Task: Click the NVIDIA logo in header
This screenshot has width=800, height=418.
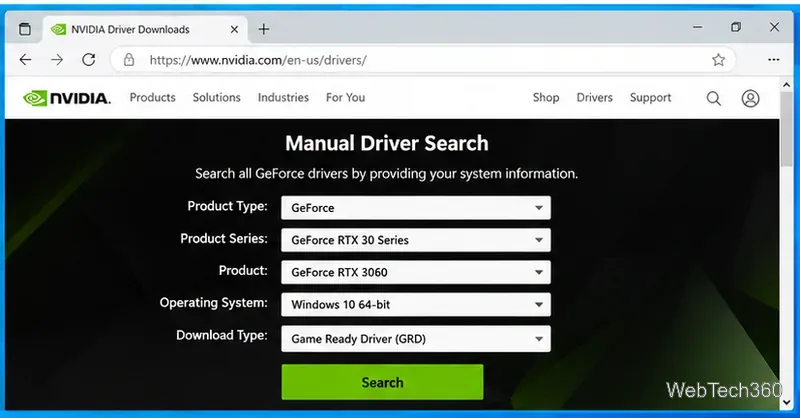Action: coord(67,98)
